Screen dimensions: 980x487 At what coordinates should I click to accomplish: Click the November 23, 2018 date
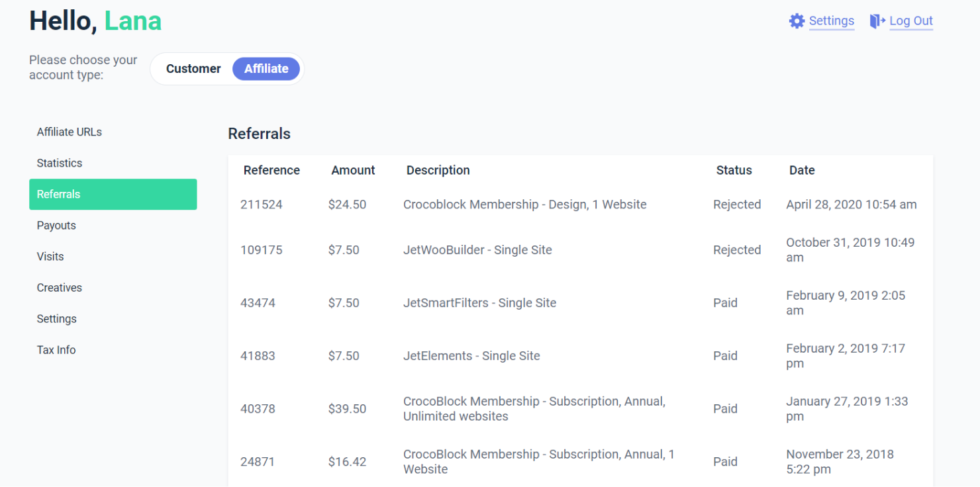[840, 462]
